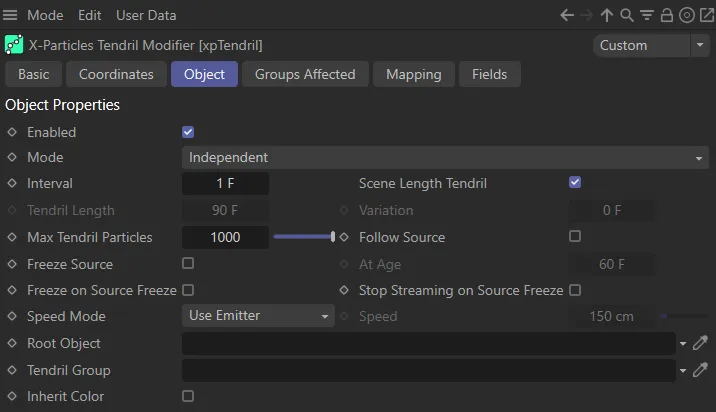Enable the Follow Source checkbox
Viewport: 716px width, 412px height.
pyautogui.click(x=575, y=236)
